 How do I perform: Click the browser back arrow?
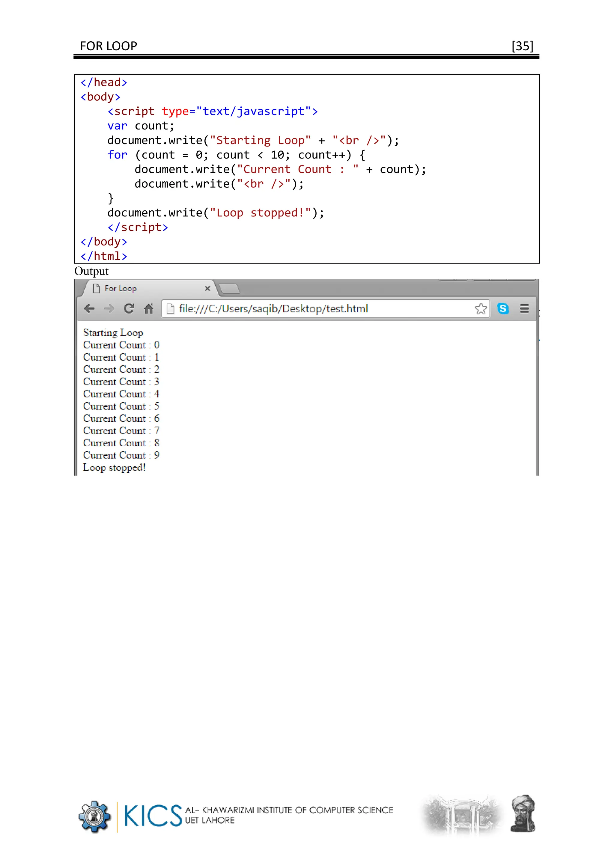[x=89, y=308]
